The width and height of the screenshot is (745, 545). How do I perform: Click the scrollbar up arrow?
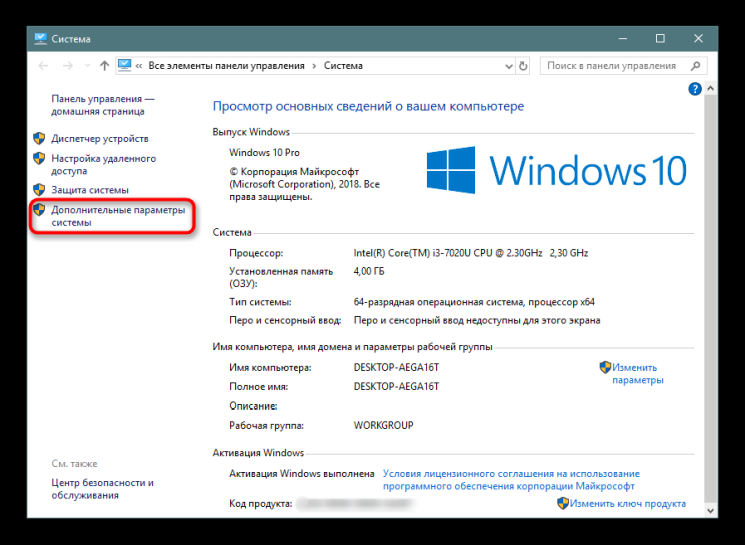(710, 88)
